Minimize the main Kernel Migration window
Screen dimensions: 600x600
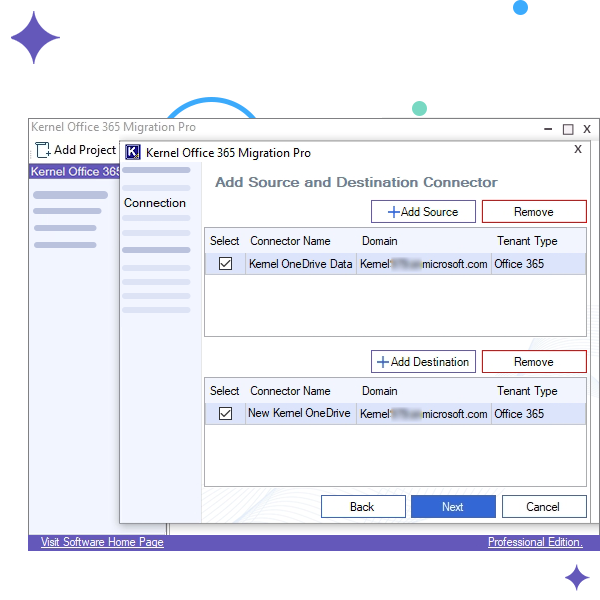548,129
